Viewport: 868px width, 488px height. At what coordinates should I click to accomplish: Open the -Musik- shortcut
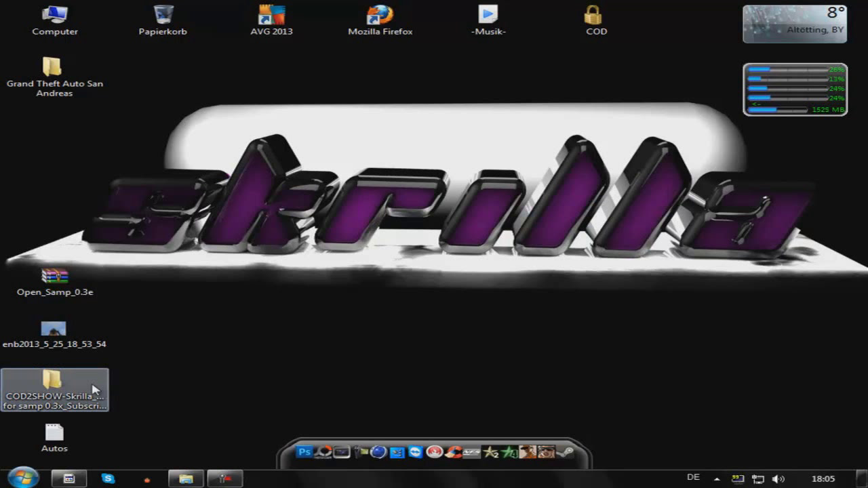tap(488, 20)
